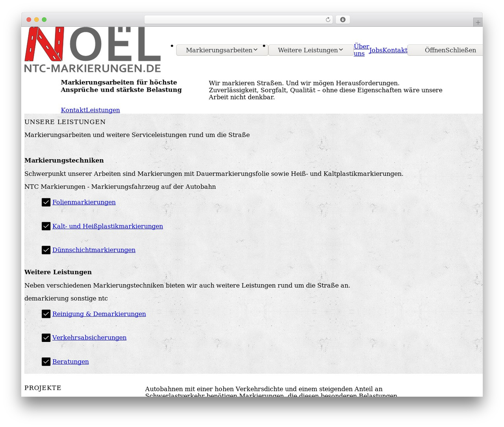Viewport: 504px width, 427px height.
Task: Click the check icon beside Folienmarkierungen
Action: [46, 202]
